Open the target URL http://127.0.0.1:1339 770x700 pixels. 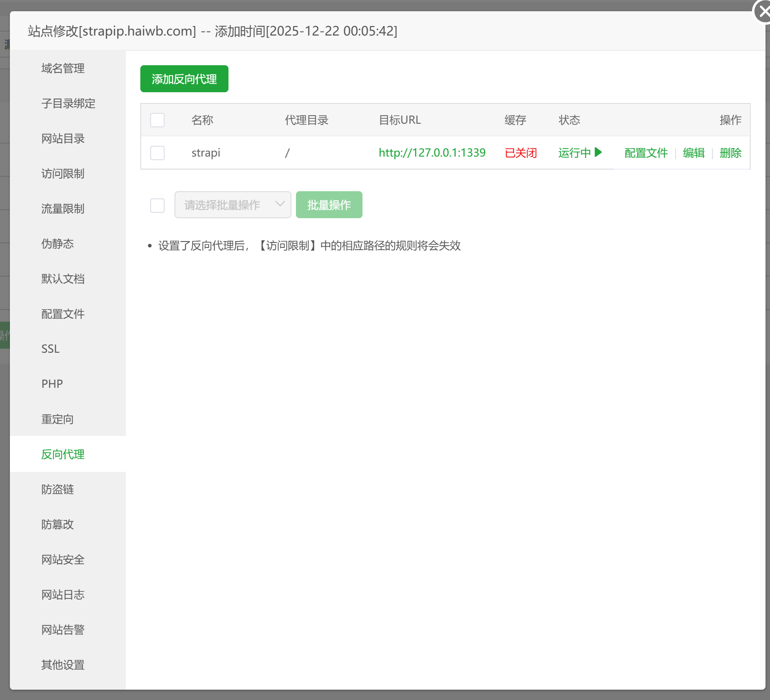point(432,153)
